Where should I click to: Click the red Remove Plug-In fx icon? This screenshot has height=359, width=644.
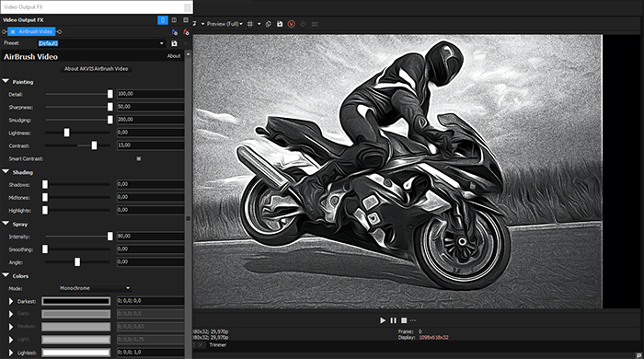(x=186, y=32)
